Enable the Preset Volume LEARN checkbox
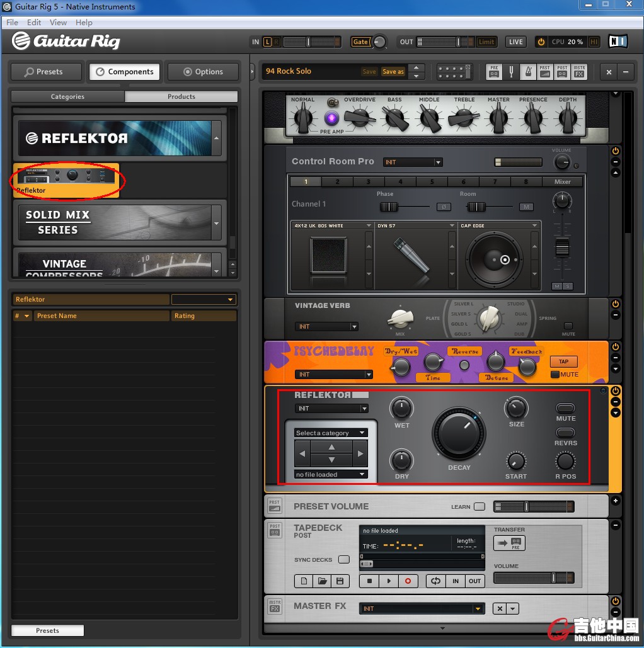 click(x=480, y=507)
